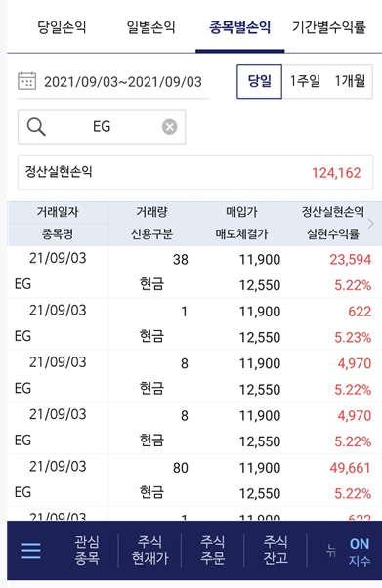Click the EG stock search field
Image resolution: width=382 pixels, height=588 pixels.
102,127
